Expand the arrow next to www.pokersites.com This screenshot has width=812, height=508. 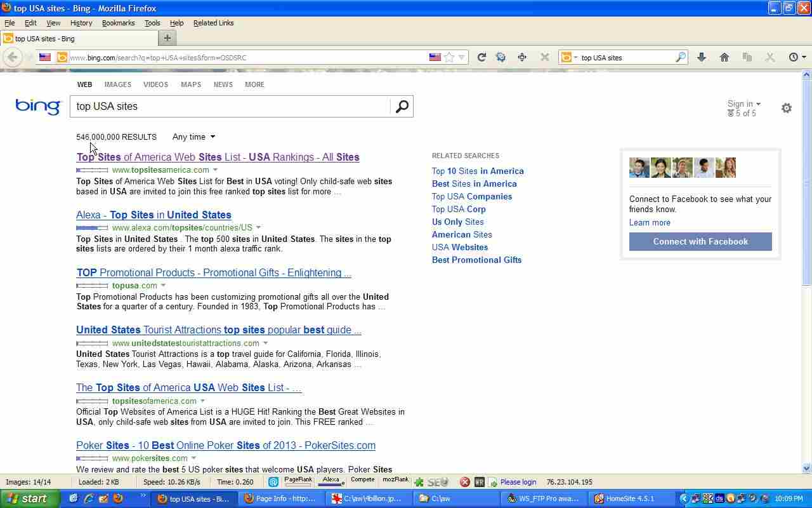point(193,458)
